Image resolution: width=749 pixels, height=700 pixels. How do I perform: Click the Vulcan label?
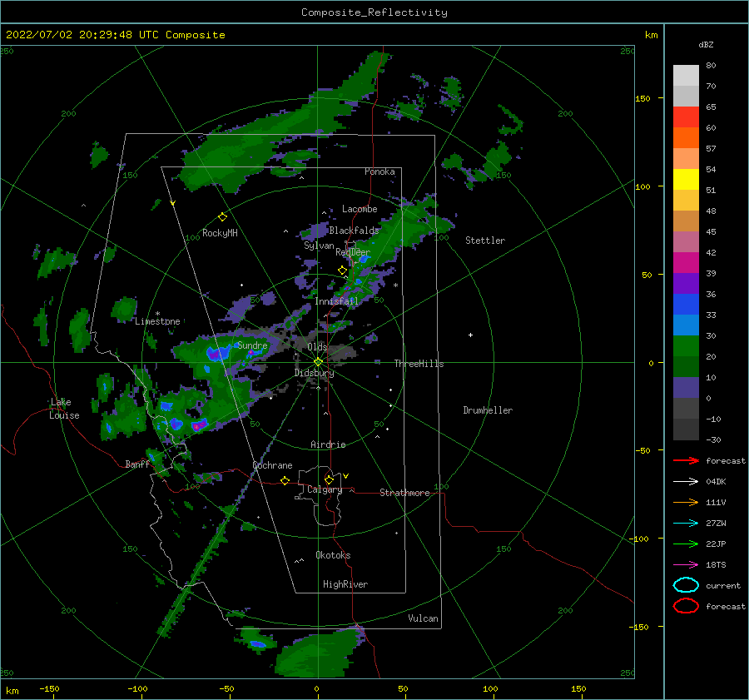click(423, 618)
